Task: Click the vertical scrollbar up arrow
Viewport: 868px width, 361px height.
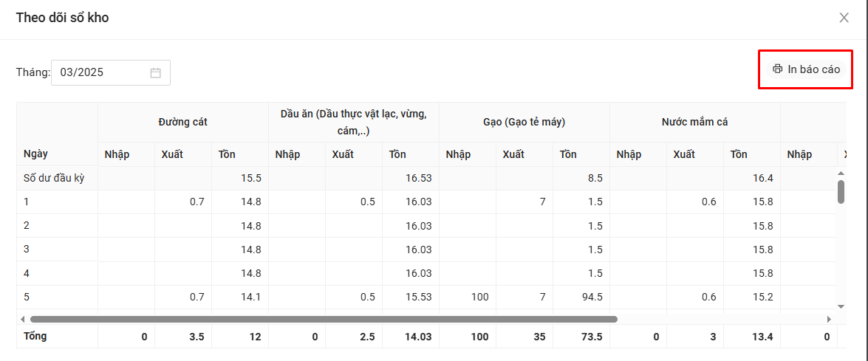Action: [841, 173]
